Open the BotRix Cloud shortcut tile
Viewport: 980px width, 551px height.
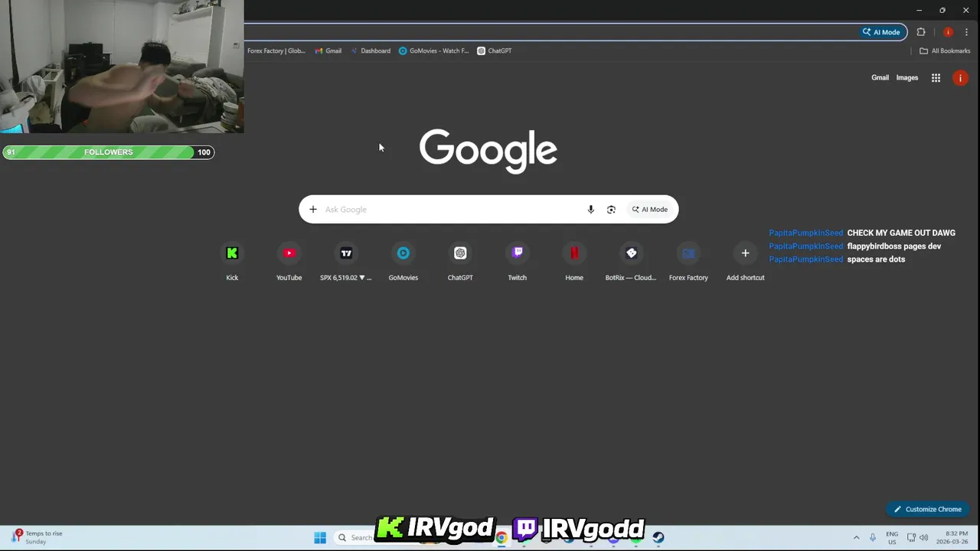pos(631,262)
